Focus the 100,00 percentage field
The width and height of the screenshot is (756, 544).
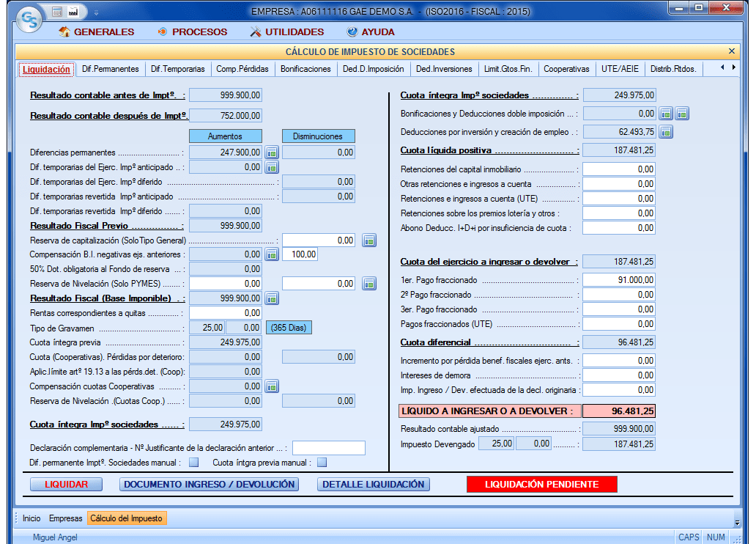(300, 254)
